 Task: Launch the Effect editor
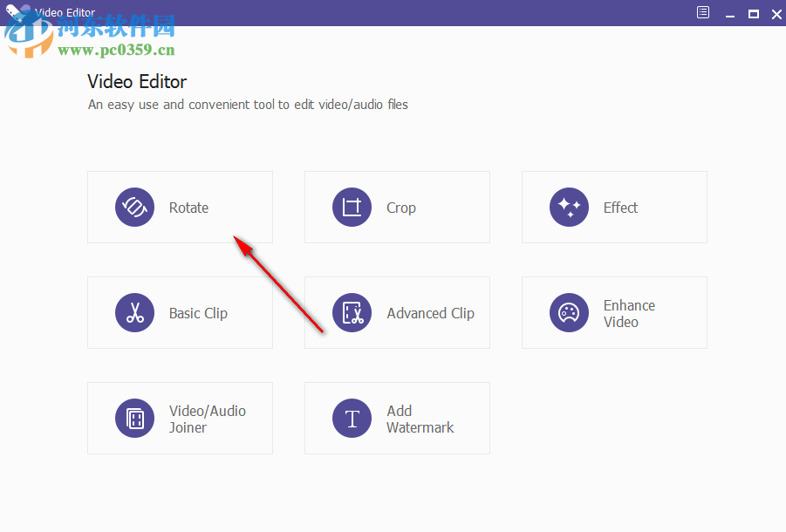pyautogui.click(x=613, y=208)
